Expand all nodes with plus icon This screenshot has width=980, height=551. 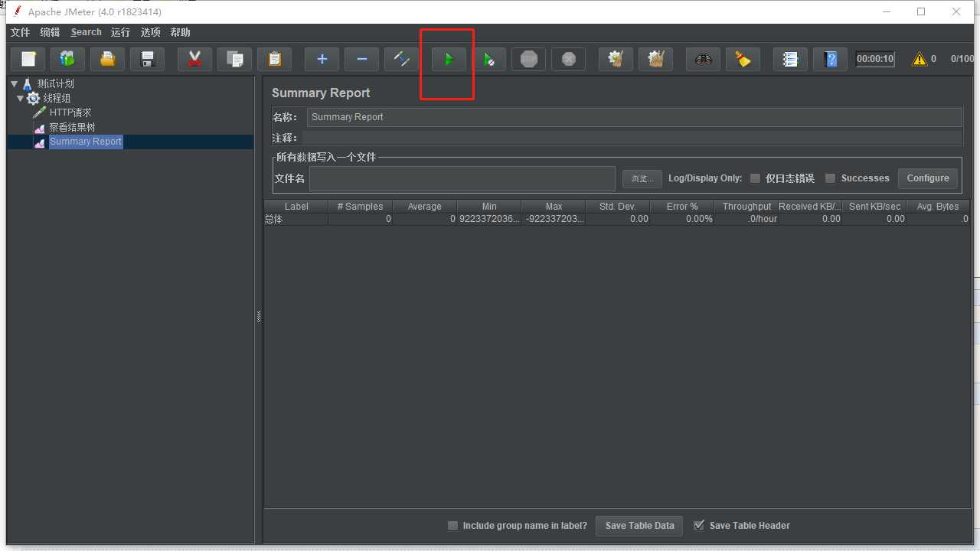click(x=322, y=59)
